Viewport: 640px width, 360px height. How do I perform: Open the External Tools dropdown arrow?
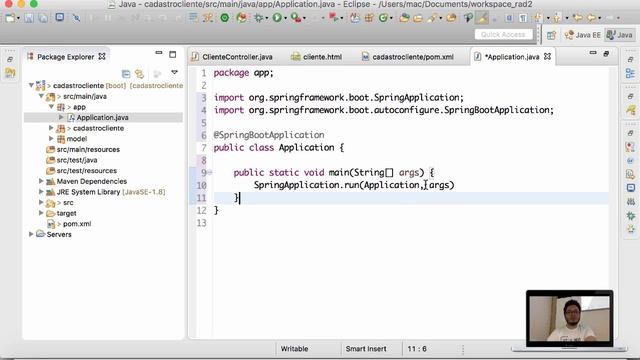pos(304,18)
